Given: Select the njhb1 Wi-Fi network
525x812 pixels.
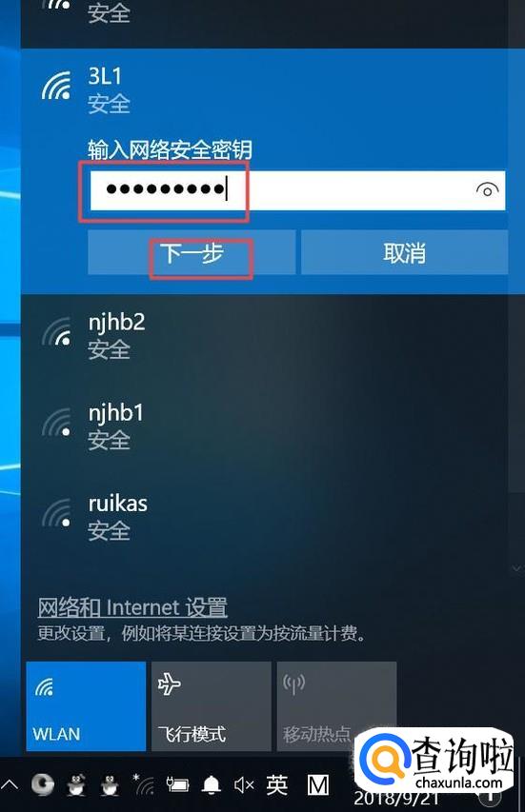Looking at the screenshot, I should [264, 426].
